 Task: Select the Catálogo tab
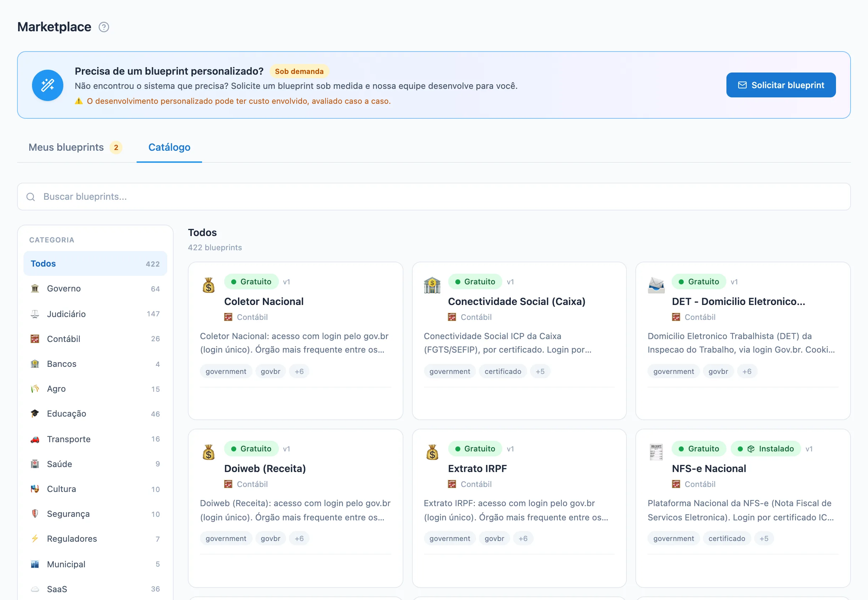coord(169,148)
